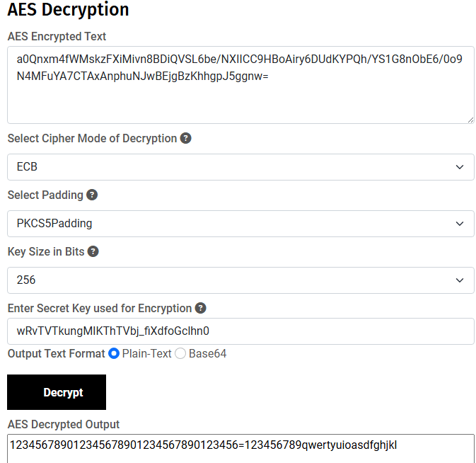Open help icon beside Select Padding
476x463 pixels.
(92, 195)
